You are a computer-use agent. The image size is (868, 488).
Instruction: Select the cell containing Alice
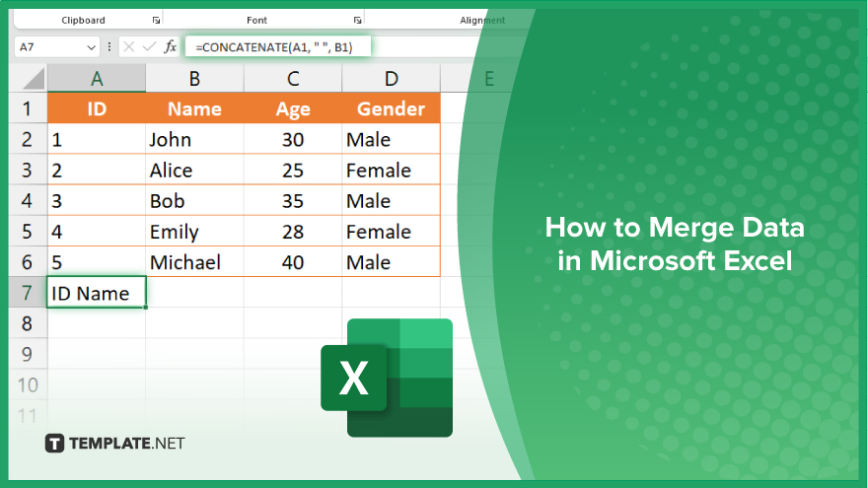point(194,170)
